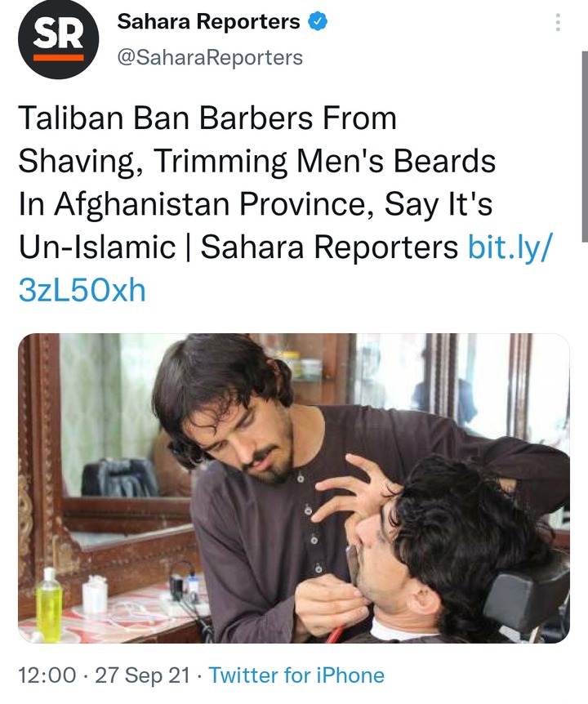Screen dimensions: 588x704
Task: Click the word 'Un-Islamic' in the tweet text
Action: tap(97, 247)
